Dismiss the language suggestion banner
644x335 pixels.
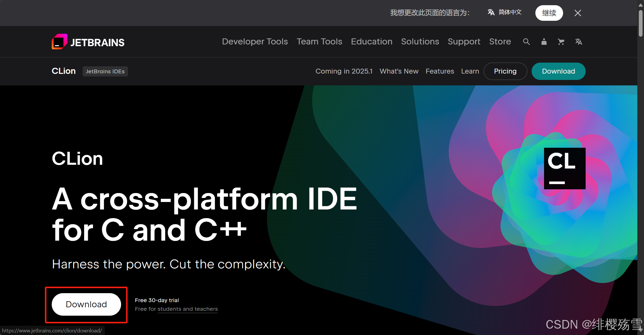point(578,13)
